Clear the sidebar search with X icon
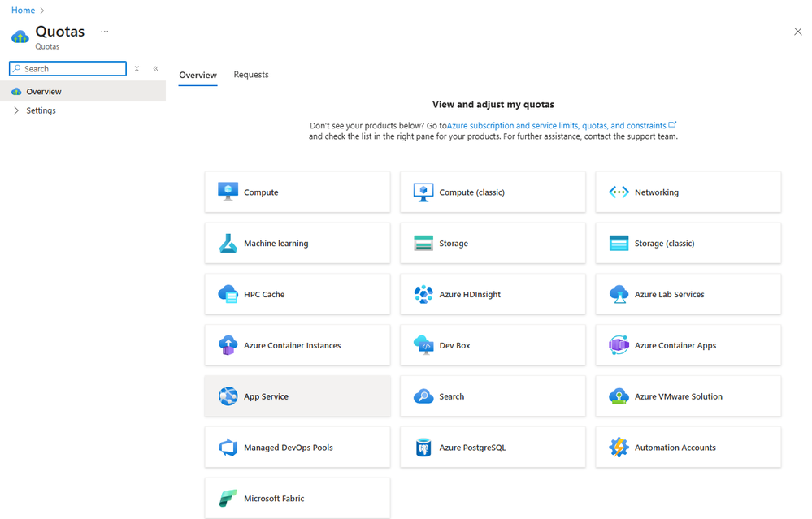The image size is (812, 519). click(x=137, y=68)
